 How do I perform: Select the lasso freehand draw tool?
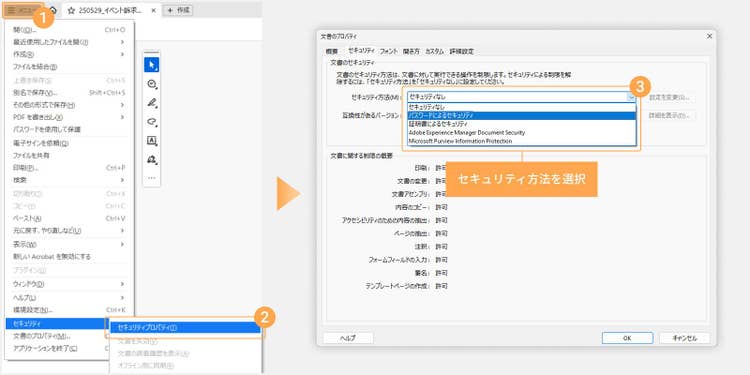coord(152,122)
